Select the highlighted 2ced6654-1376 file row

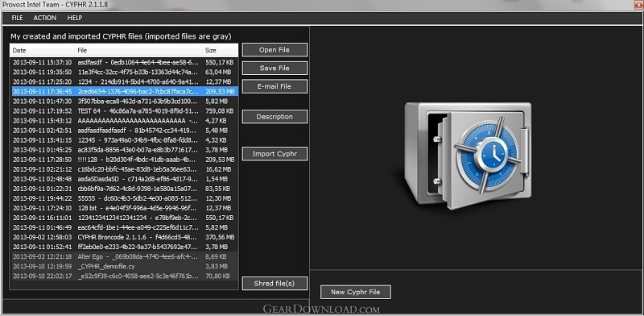pyautogui.click(x=124, y=91)
